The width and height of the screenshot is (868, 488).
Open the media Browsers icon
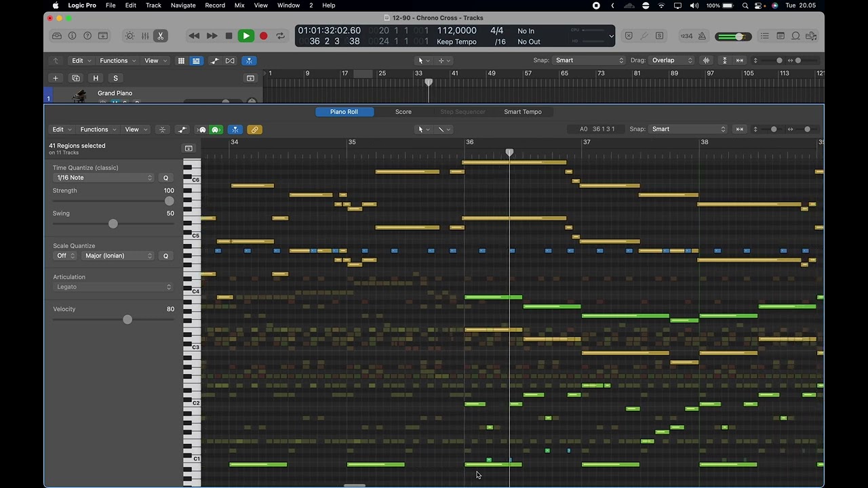point(811,36)
